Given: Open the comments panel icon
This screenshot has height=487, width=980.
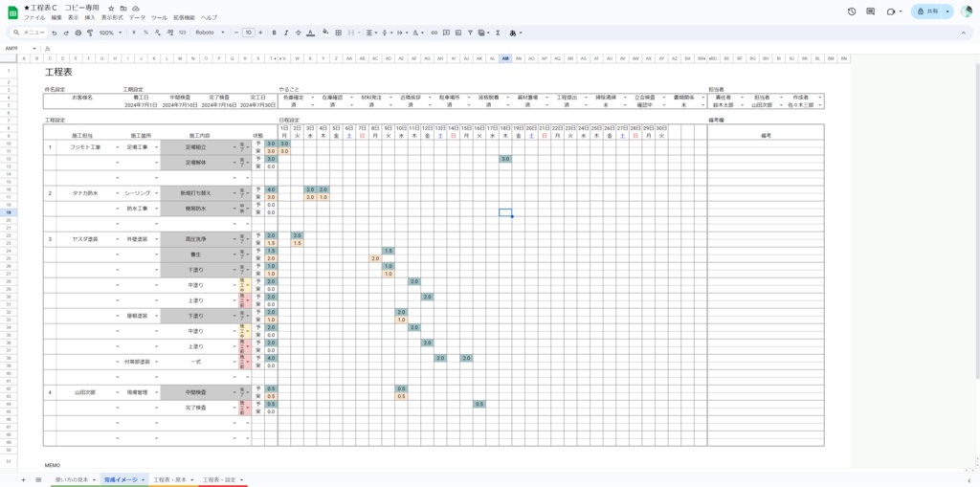Looking at the screenshot, I should click(871, 11).
